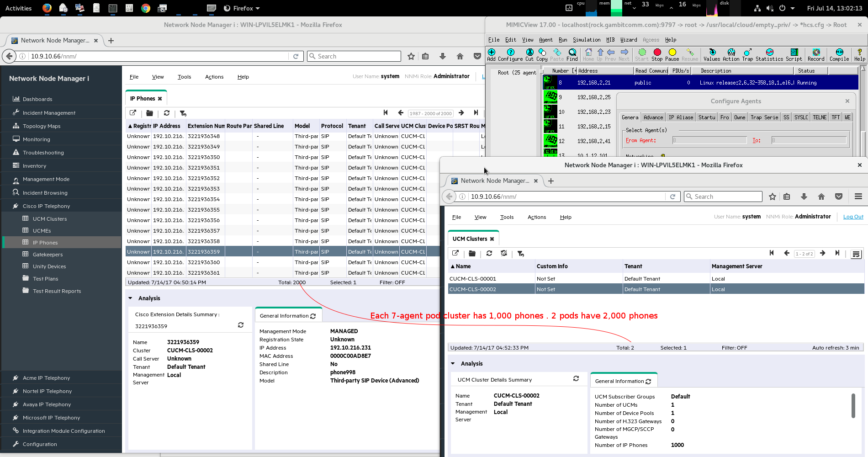Open Firefox application menu in top bar

[x=242, y=8]
